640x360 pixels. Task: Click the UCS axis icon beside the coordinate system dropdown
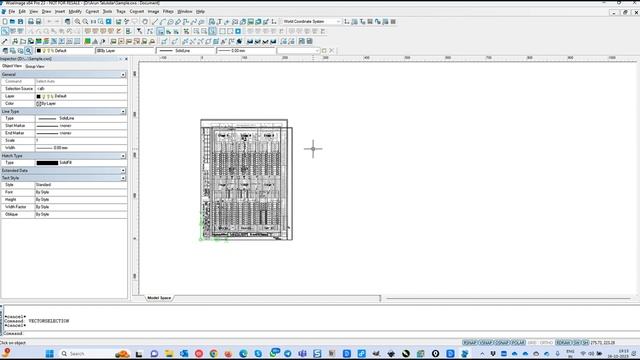click(x=347, y=21)
